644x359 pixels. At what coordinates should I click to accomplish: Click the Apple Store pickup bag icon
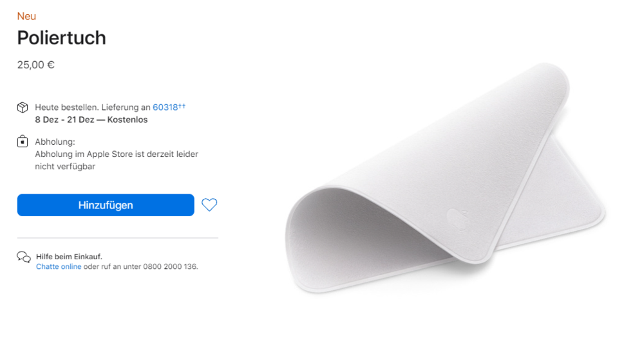click(x=23, y=142)
